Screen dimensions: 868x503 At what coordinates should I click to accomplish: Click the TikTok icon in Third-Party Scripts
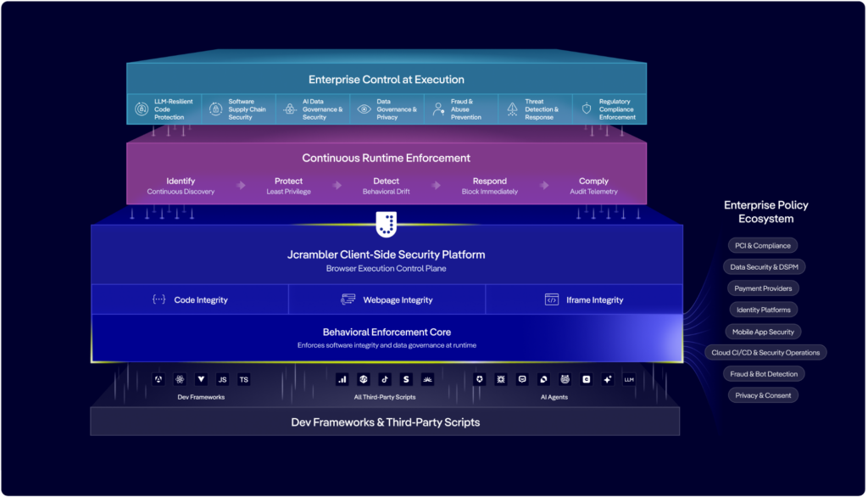point(385,379)
